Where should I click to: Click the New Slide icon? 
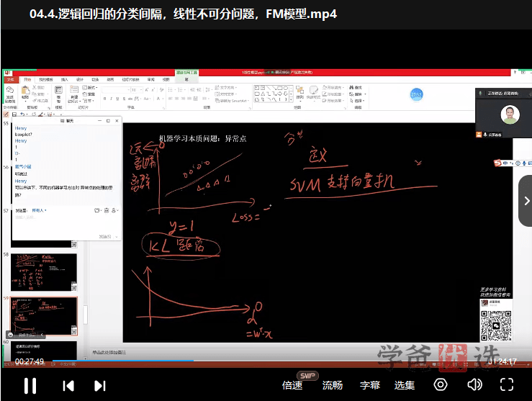coord(74,90)
